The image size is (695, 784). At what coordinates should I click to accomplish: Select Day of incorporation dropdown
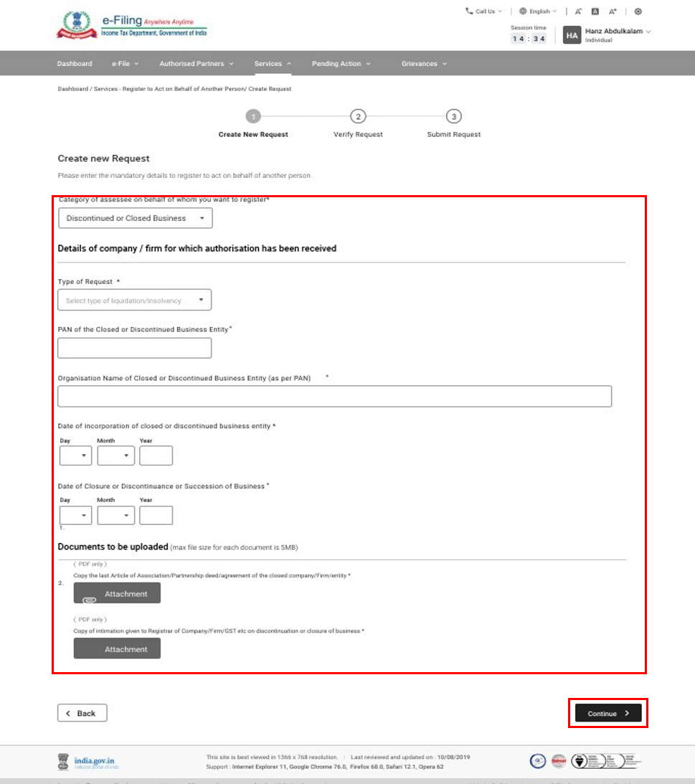(x=75, y=455)
